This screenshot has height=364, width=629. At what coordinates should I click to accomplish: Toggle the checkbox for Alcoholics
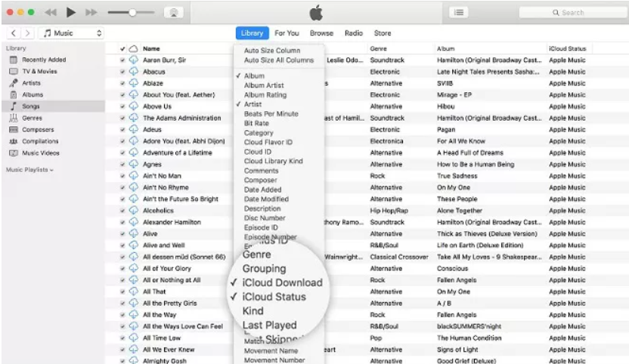pyautogui.click(x=122, y=211)
